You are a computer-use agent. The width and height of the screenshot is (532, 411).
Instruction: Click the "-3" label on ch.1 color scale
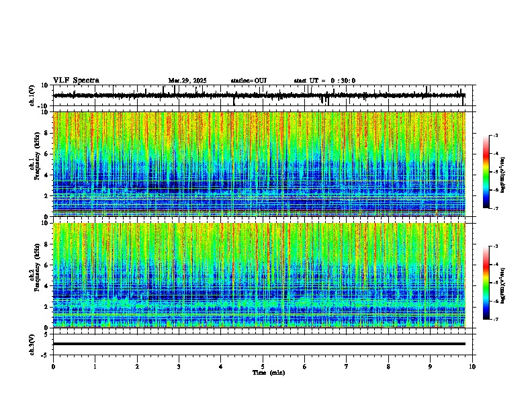(x=496, y=135)
